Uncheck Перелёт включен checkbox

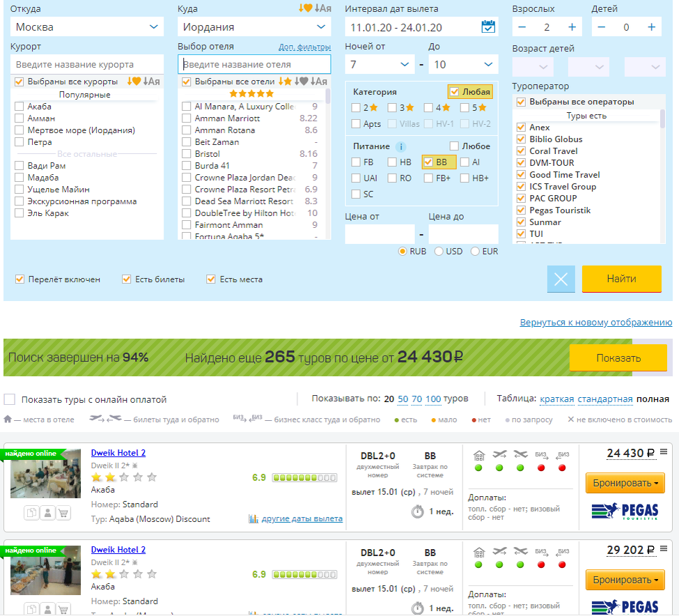(19, 279)
